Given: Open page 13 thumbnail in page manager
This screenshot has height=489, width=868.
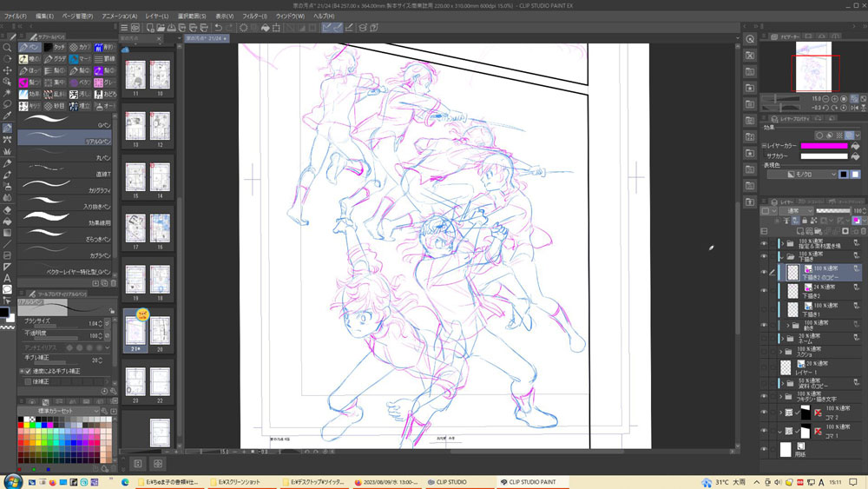Looking at the screenshot, I should click(135, 126).
